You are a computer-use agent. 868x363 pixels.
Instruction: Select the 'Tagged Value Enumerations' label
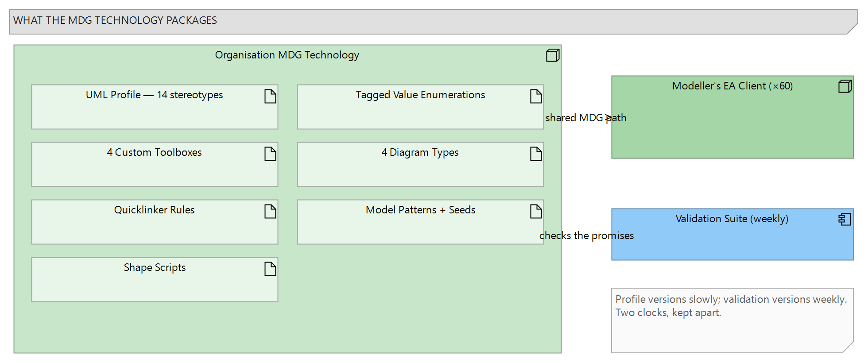coord(420,95)
